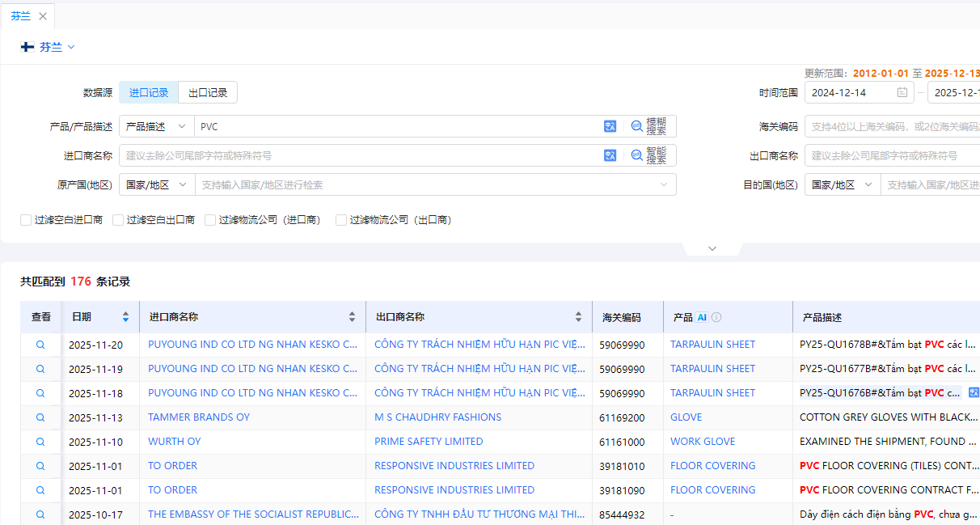Open WURTH OY importer link
The width and height of the screenshot is (980, 525).
pos(174,442)
